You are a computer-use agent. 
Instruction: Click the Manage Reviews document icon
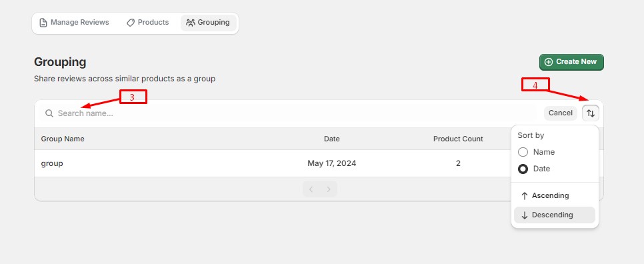click(43, 23)
